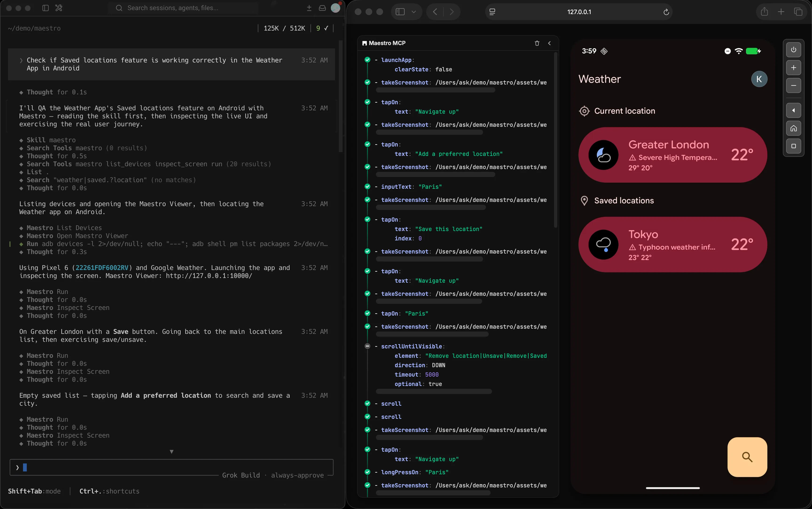The width and height of the screenshot is (812, 509).
Task: Click the Maestro MCP panel logo
Action: 364,43
